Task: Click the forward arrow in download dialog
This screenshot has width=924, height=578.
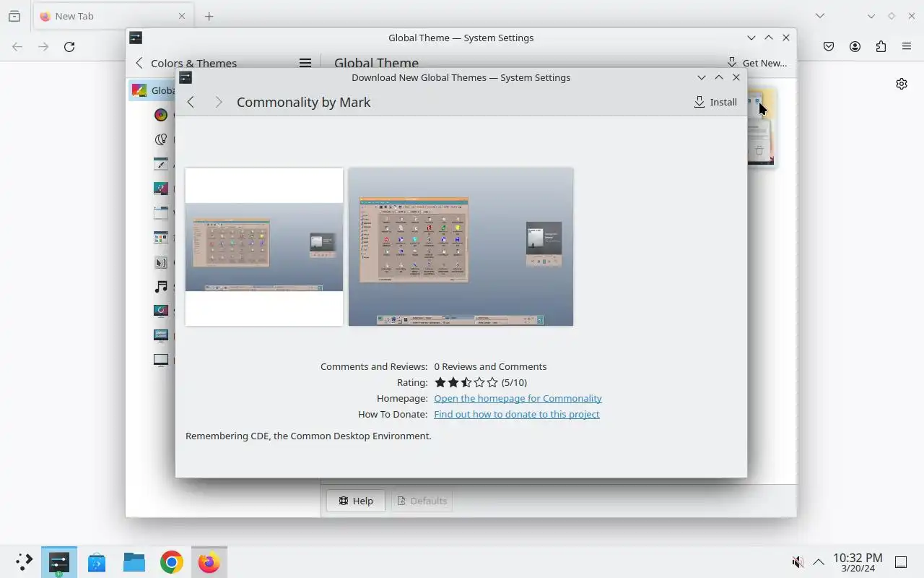Action: [219, 102]
